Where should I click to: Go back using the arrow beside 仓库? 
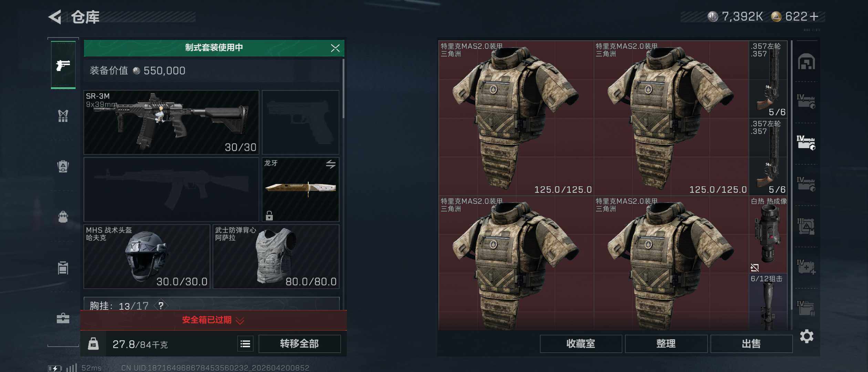click(x=55, y=17)
